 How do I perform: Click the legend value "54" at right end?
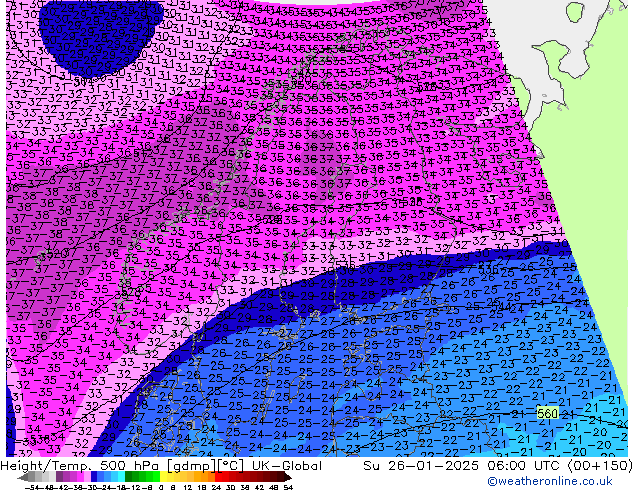coord(288,488)
